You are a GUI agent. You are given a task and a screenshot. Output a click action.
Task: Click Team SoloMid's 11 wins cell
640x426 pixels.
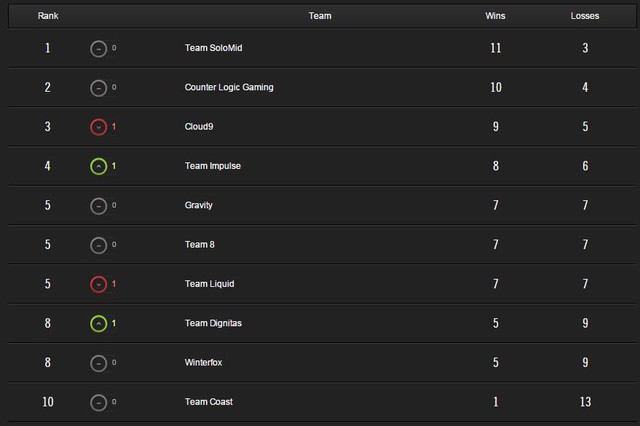click(x=495, y=48)
